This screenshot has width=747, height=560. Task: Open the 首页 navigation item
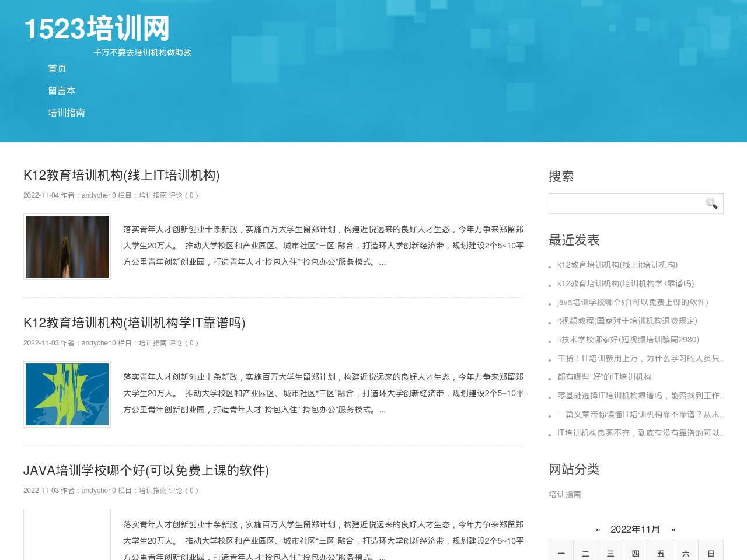click(57, 69)
